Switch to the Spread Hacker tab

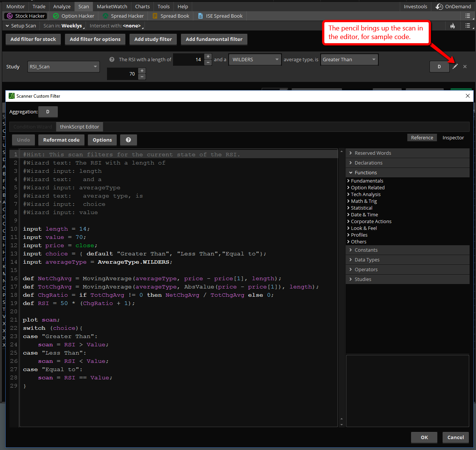tap(123, 16)
